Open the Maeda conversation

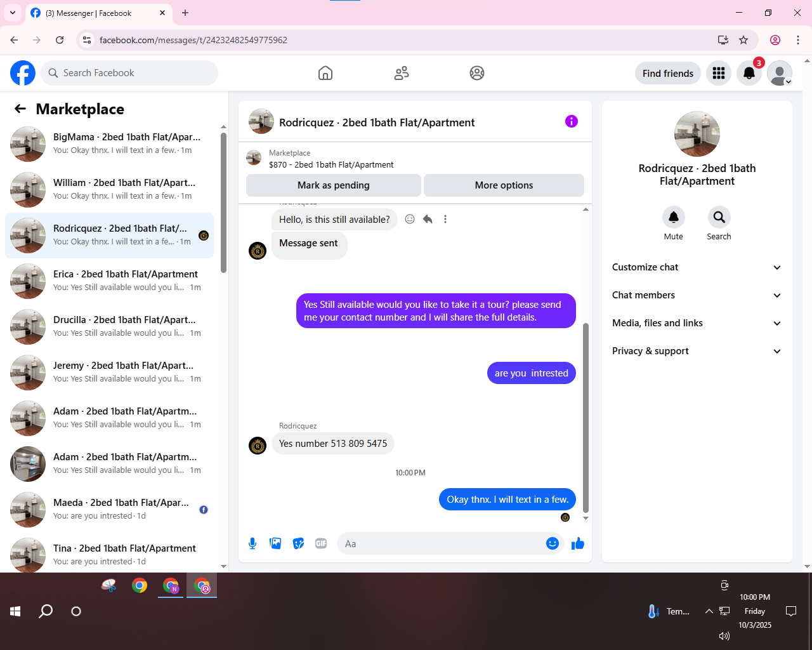point(109,510)
